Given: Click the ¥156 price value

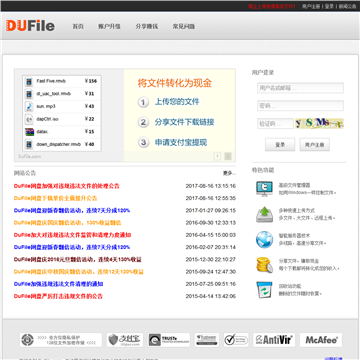Looking at the screenshot, I should tap(91, 81).
